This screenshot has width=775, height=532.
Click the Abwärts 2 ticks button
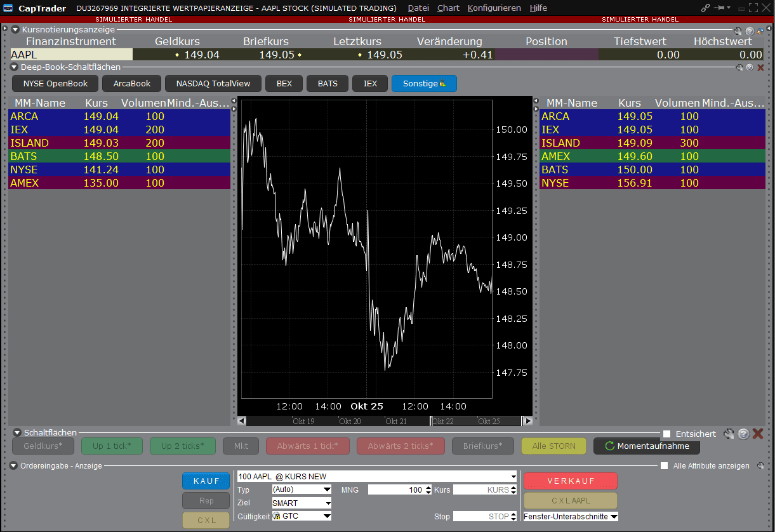click(x=401, y=446)
